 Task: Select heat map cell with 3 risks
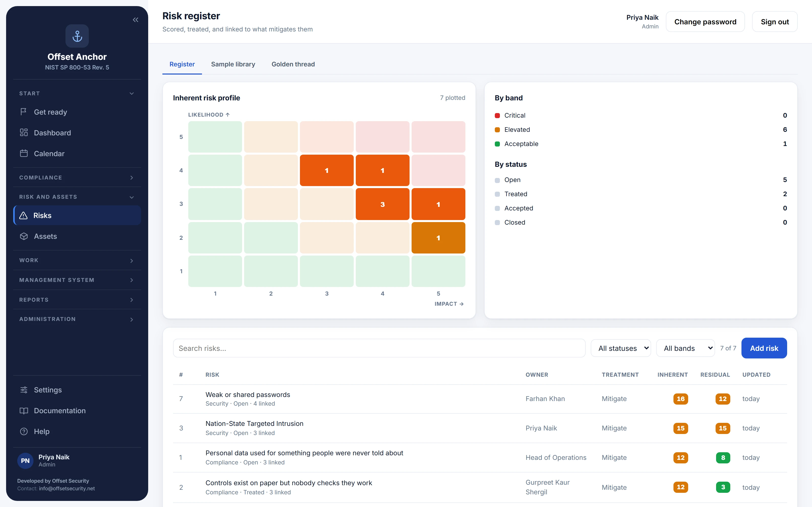click(382, 204)
